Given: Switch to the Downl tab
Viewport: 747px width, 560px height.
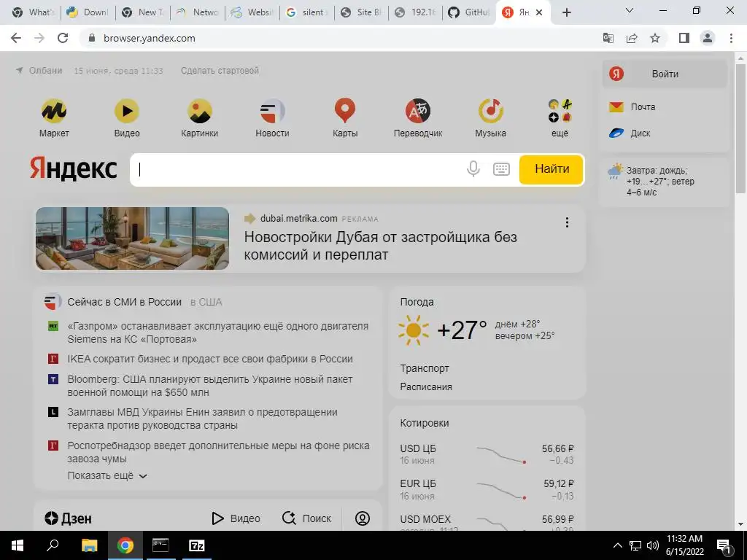Looking at the screenshot, I should pyautogui.click(x=88, y=12).
